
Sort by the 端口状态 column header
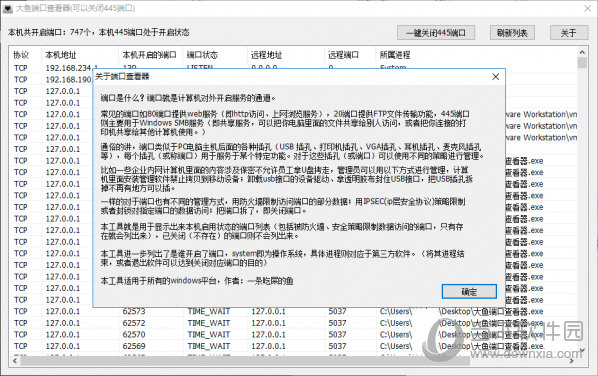[215, 55]
